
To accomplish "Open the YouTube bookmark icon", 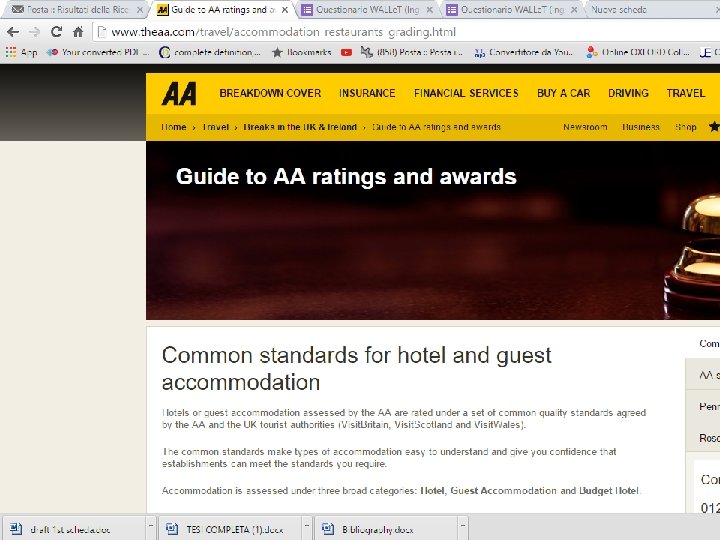I will 346,52.
